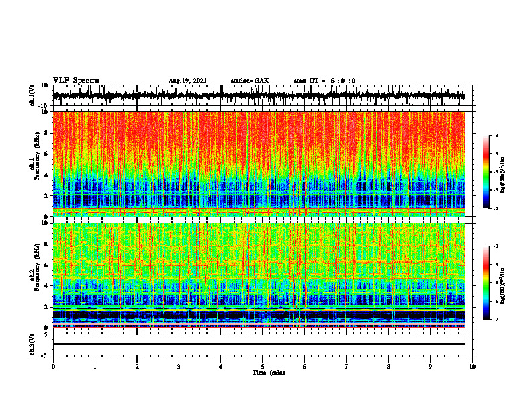The image size is (532, 411).
Task: Click time axis tick label "10"
Action: click(x=472, y=367)
